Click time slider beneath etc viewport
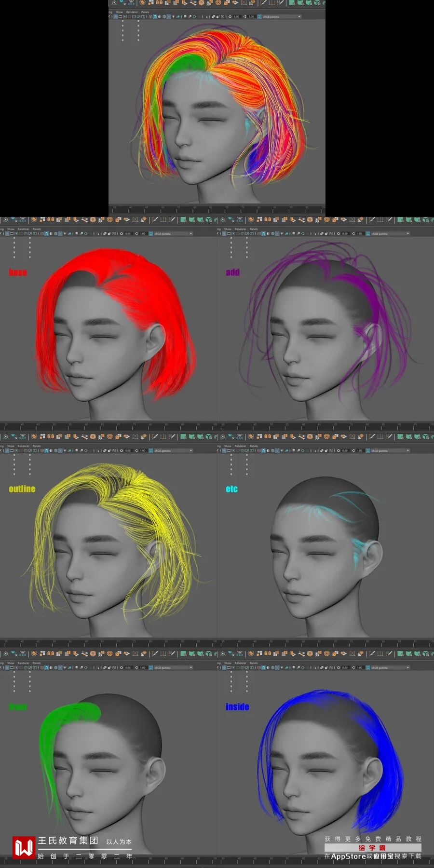Screen dimensions: 434x868 [325, 644]
